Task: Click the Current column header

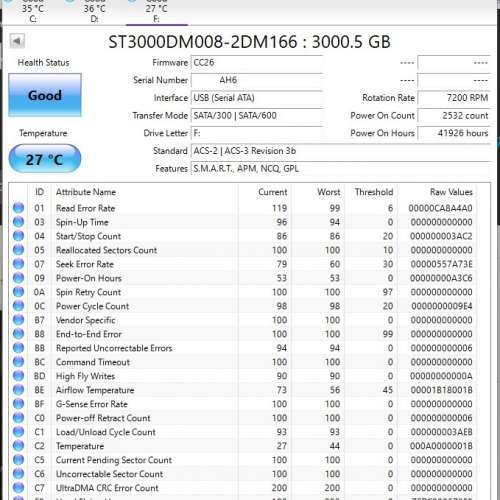Action: 273,192
